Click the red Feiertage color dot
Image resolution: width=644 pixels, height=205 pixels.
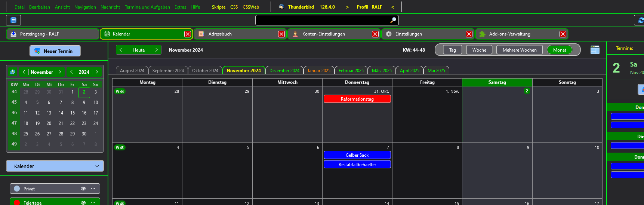(17, 202)
